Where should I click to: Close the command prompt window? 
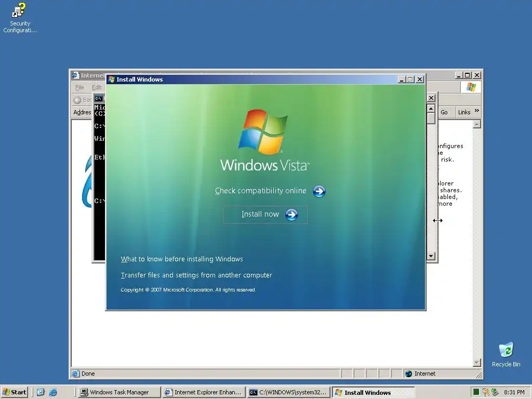(431, 98)
